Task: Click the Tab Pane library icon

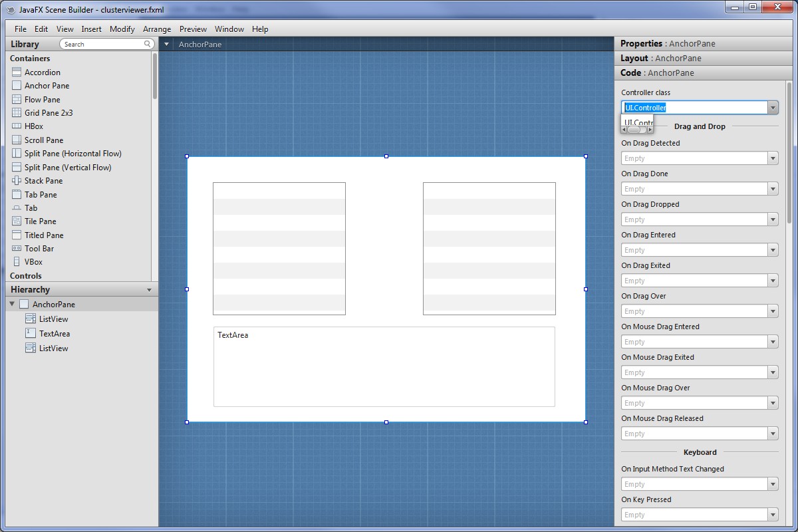Action: click(17, 194)
